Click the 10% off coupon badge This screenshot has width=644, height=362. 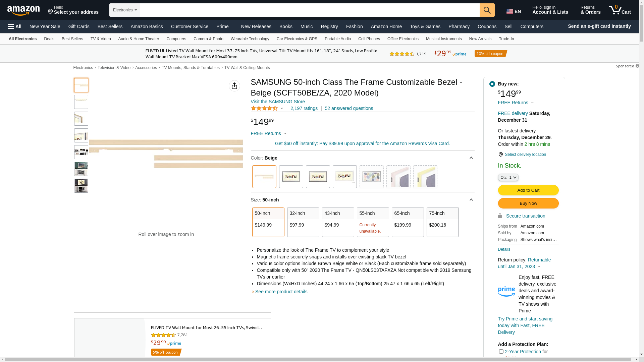(491, 54)
